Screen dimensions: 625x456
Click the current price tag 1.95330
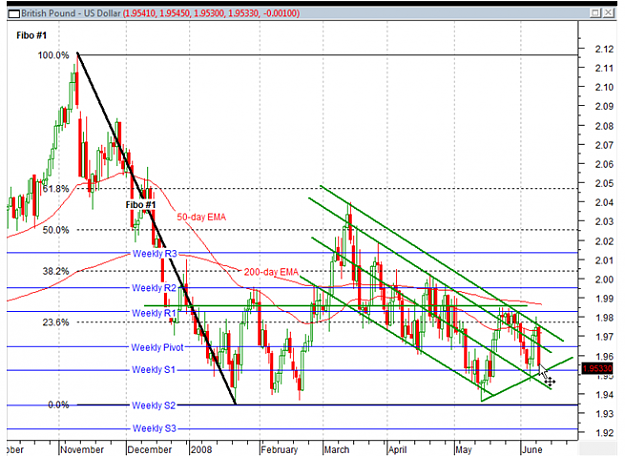(597, 368)
